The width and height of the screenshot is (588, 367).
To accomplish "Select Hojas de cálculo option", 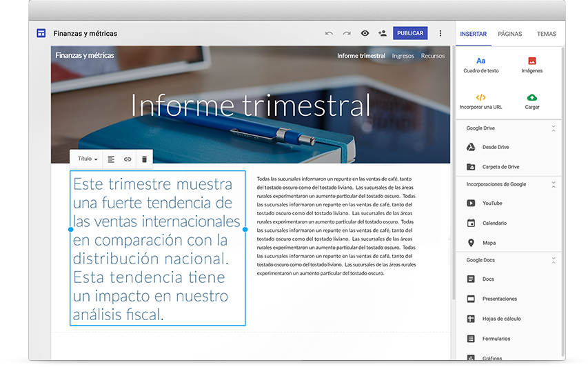I will [x=501, y=319].
